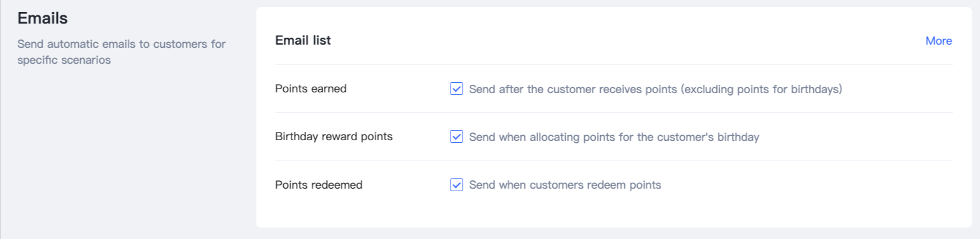980x239 pixels.
Task: Click the '(excluding points for birthdays)' note
Action: [x=761, y=89]
